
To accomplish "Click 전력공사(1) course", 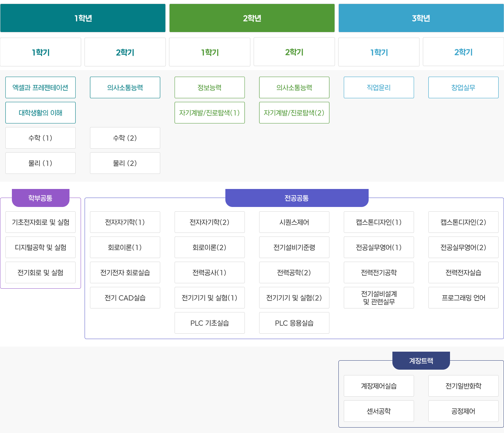I will (210, 272).
